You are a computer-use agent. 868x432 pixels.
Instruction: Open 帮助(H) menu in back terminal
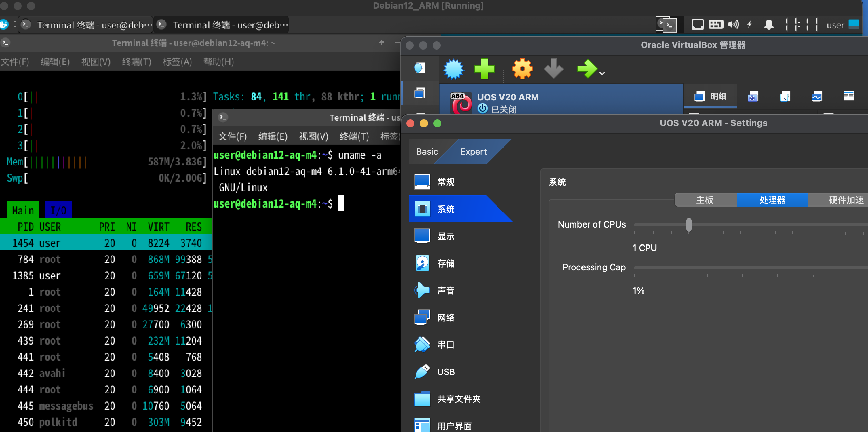coord(218,62)
